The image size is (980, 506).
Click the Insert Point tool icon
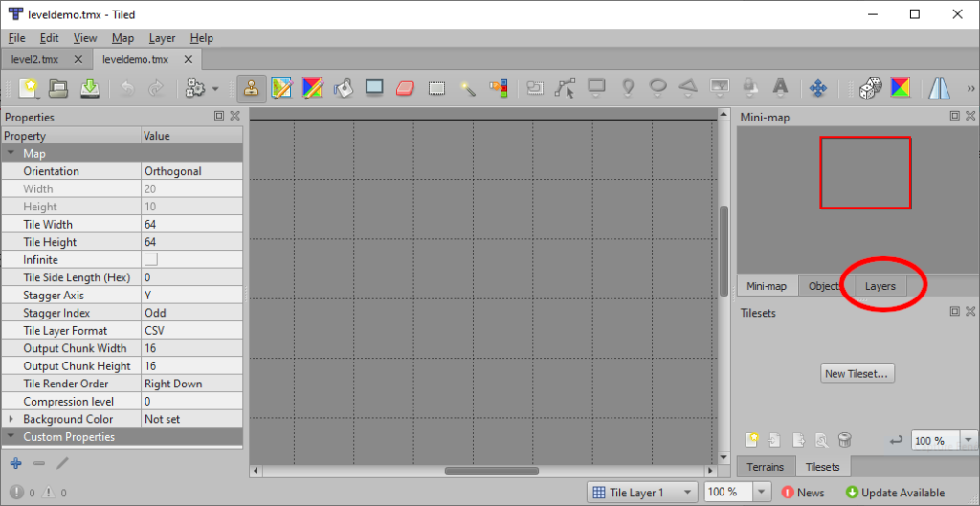click(628, 89)
